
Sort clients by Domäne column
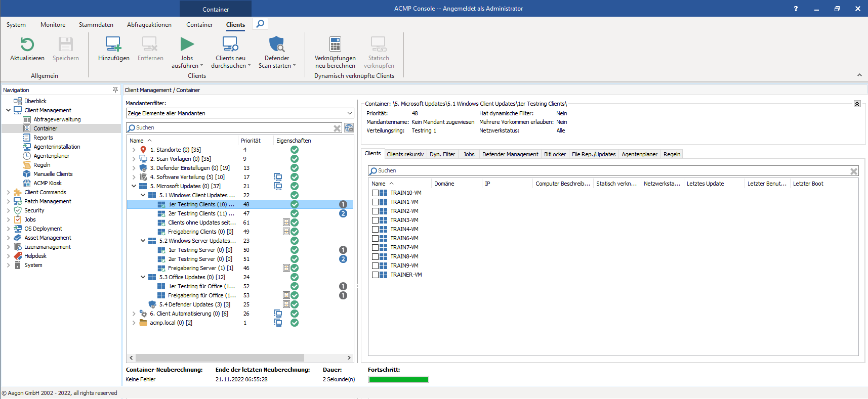(456, 184)
